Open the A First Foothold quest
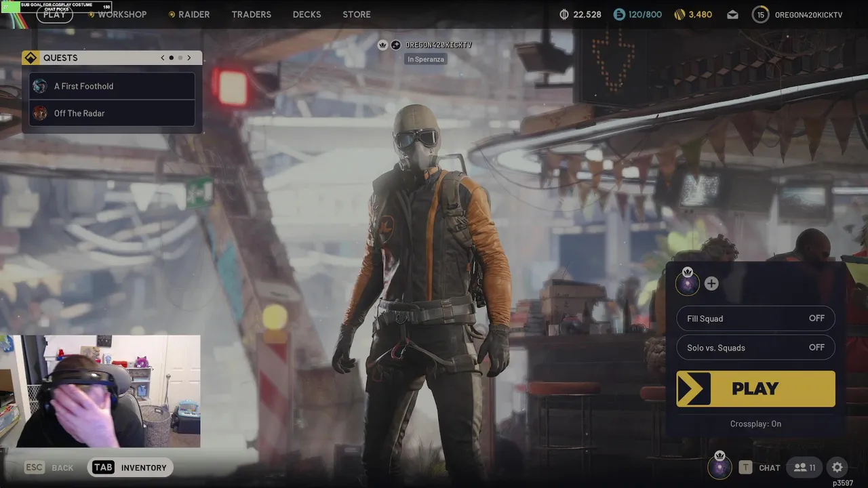 pos(112,86)
